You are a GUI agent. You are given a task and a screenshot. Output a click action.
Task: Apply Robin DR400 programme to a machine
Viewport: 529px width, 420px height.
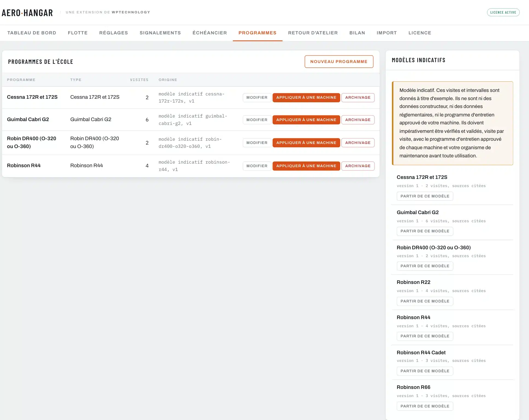click(x=306, y=143)
